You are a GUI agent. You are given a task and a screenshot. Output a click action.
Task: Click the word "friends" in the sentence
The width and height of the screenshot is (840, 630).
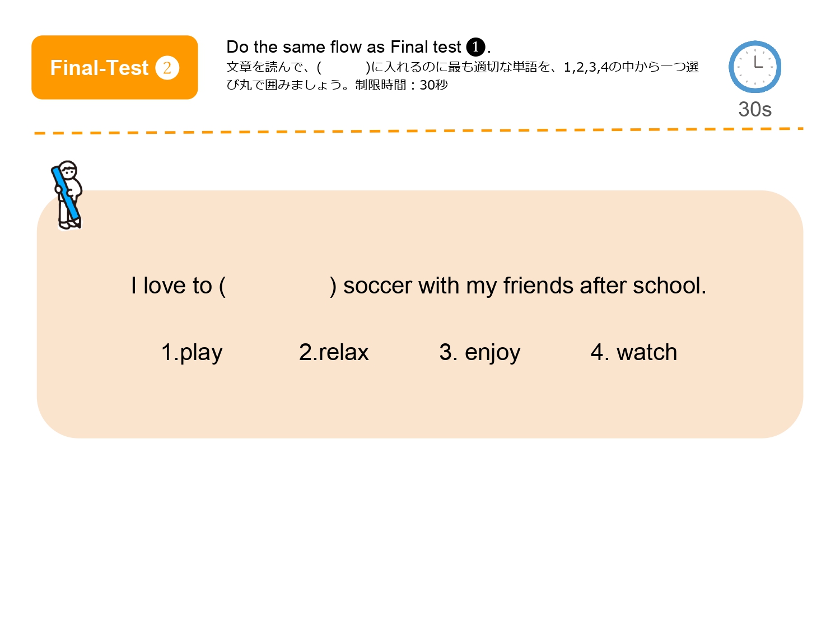click(538, 286)
